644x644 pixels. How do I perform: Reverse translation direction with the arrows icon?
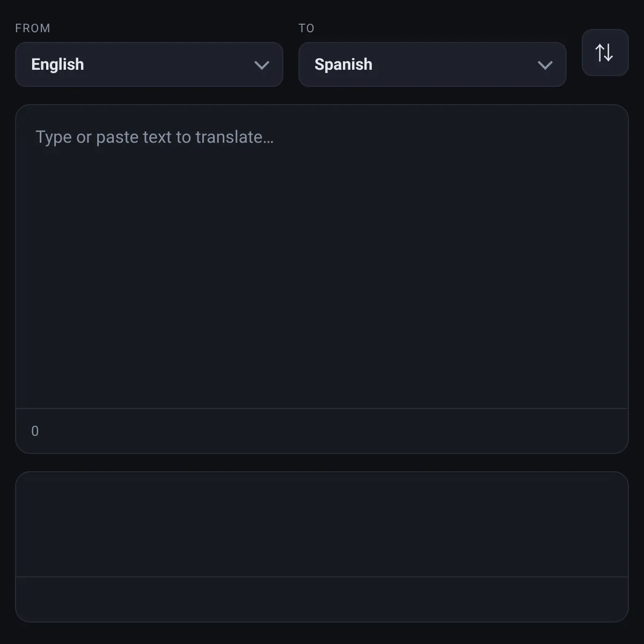coord(605,53)
